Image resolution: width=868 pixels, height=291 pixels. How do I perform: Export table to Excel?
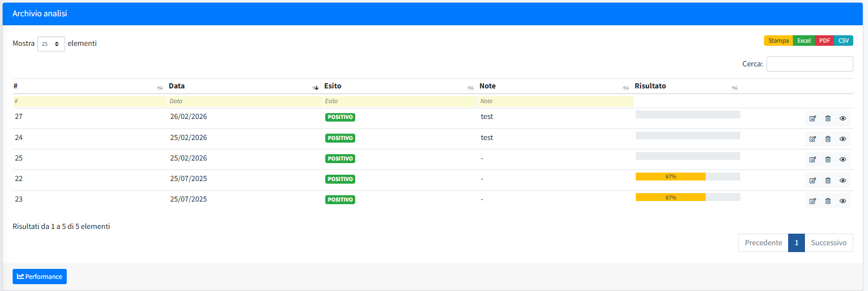click(803, 41)
